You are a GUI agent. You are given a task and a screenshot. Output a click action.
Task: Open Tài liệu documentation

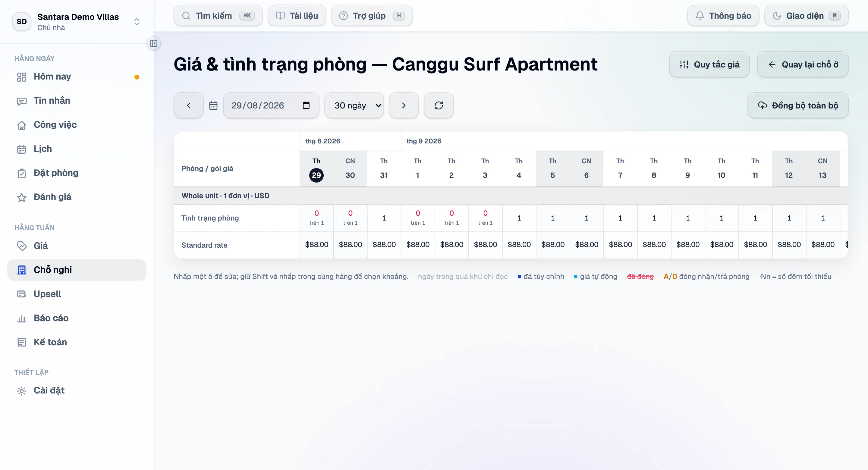coord(297,16)
